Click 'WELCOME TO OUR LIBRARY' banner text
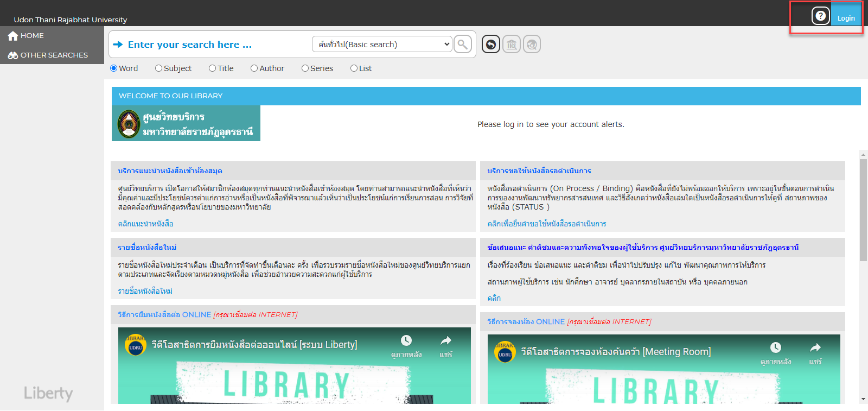 (x=171, y=96)
